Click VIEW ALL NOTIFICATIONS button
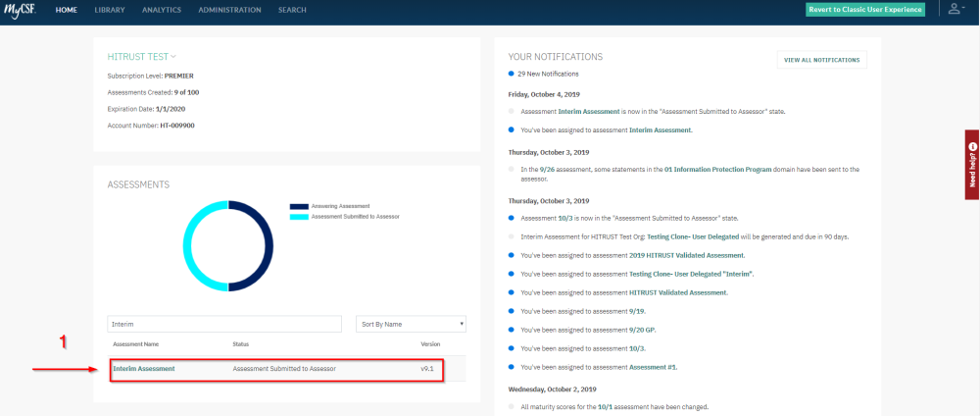 pyautogui.click(x=821, y=60)
